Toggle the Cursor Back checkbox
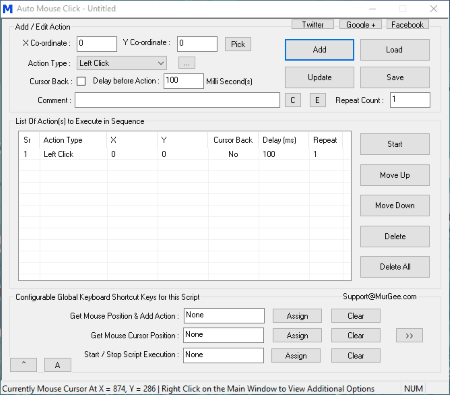 [81, 81]
